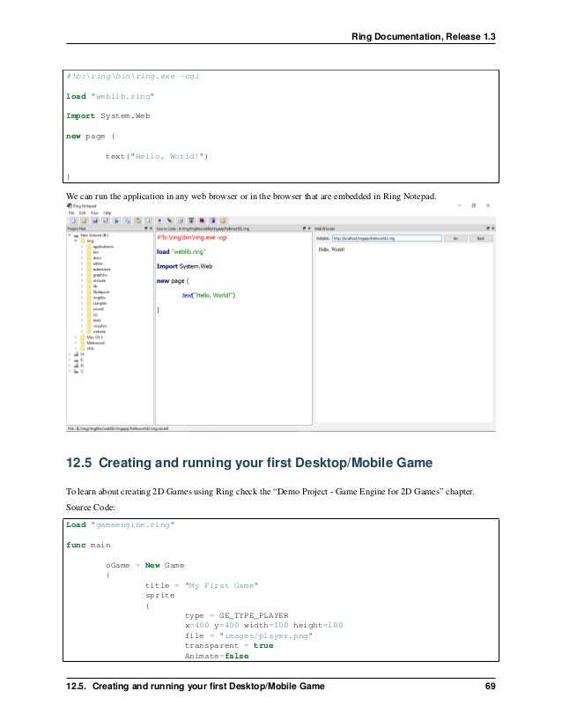Viewport: 562px width, 728px height.
Task: Select the include folder in tree
Action: click(100, 280)
